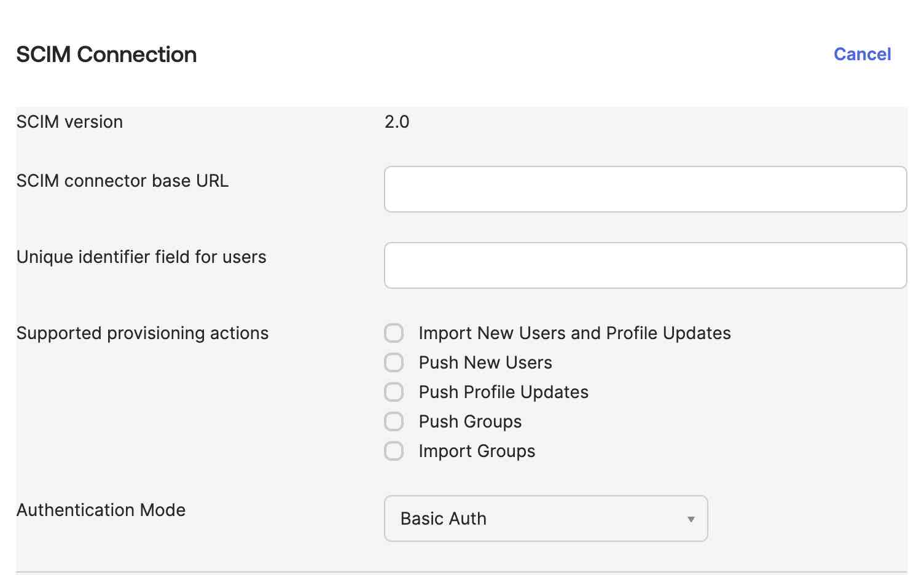924x575 pixels.
Task: Enable Push Profile Updates provisioning
Action: (394, 391)
